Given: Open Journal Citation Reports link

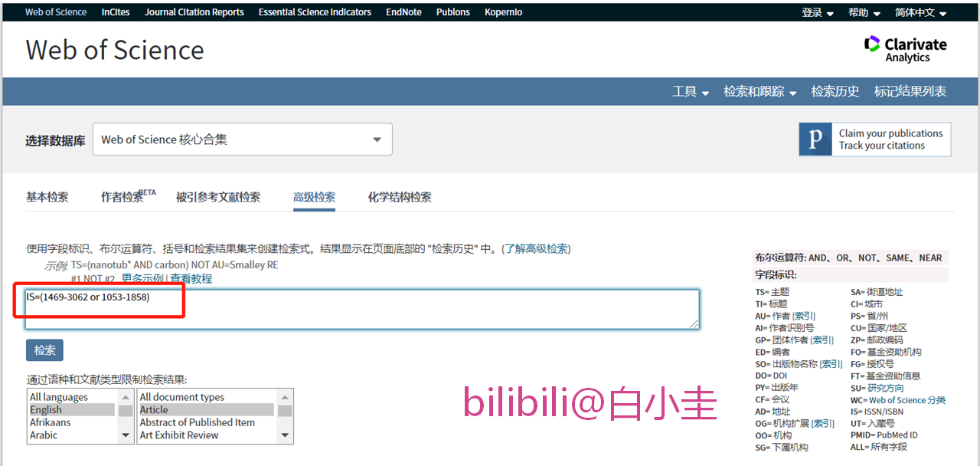Looking at the screenshot, I should (194, 12).
